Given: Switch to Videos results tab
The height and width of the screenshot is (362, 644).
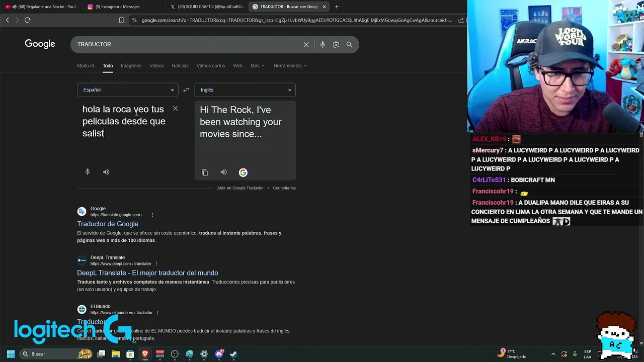Looking at the screenshot, I should point(156,66).
